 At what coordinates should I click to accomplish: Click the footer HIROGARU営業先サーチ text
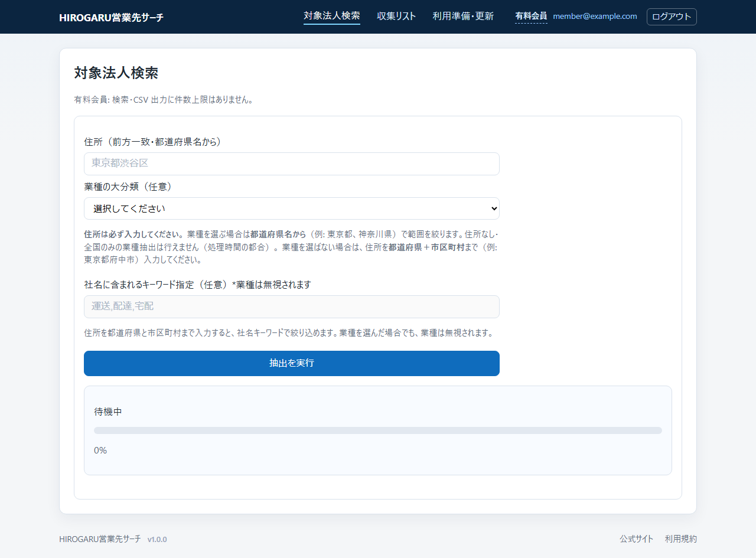pyautogui.click(x=100, y=539)
